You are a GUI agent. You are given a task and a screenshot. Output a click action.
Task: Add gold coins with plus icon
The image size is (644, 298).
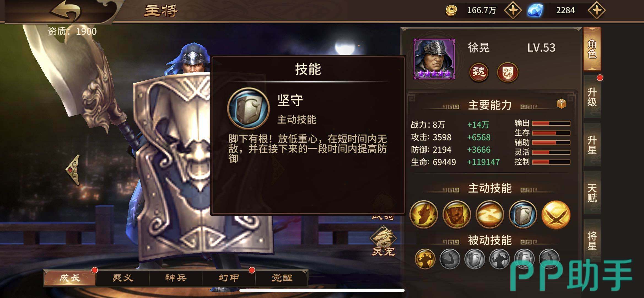click(513, 10)
